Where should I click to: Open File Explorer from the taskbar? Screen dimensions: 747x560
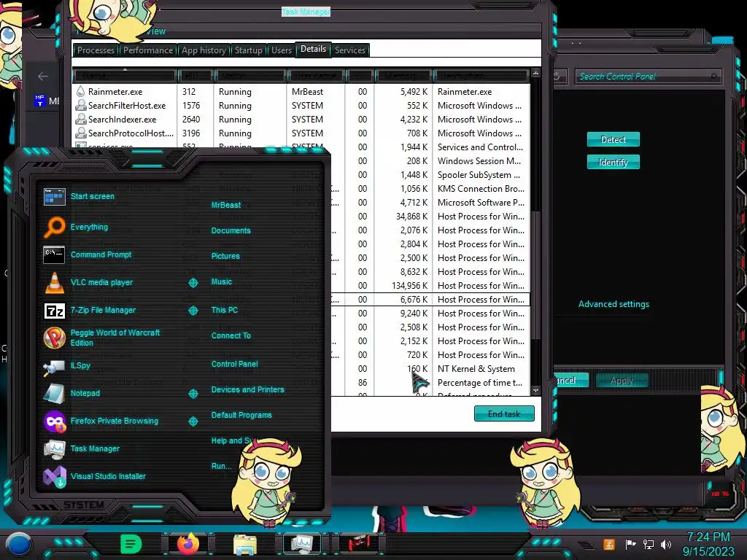coord(245,544)
